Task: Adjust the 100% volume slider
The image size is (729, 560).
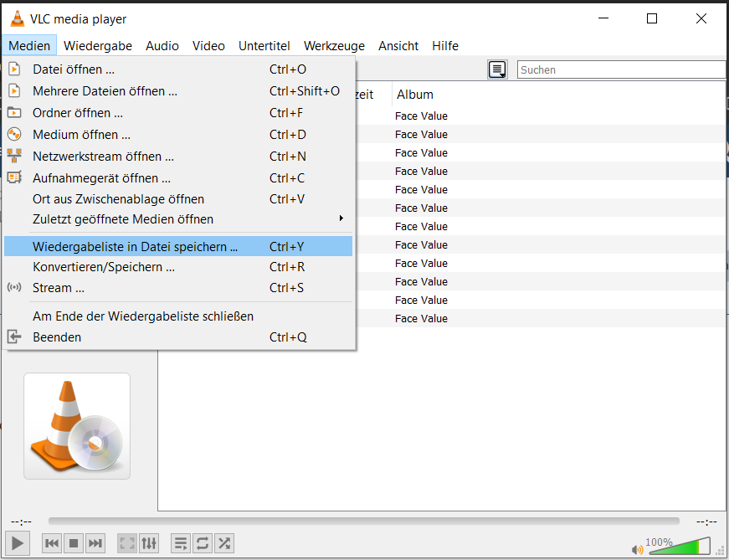Action: coord(680,547)
